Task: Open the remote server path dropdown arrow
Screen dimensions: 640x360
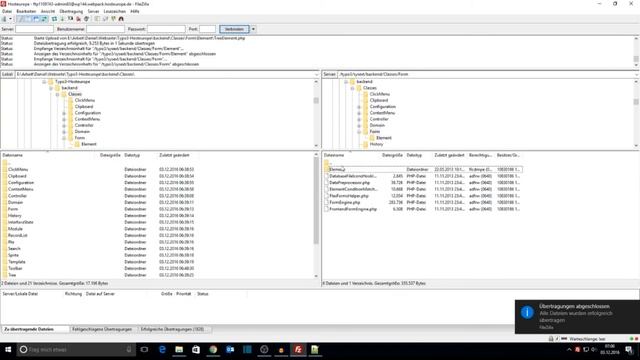Action: [637, 74]
